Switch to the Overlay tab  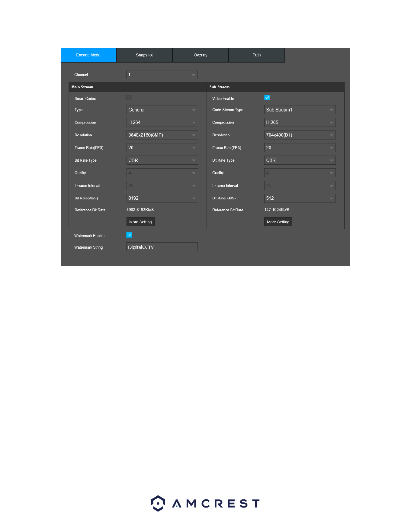[x=201, y=55]
